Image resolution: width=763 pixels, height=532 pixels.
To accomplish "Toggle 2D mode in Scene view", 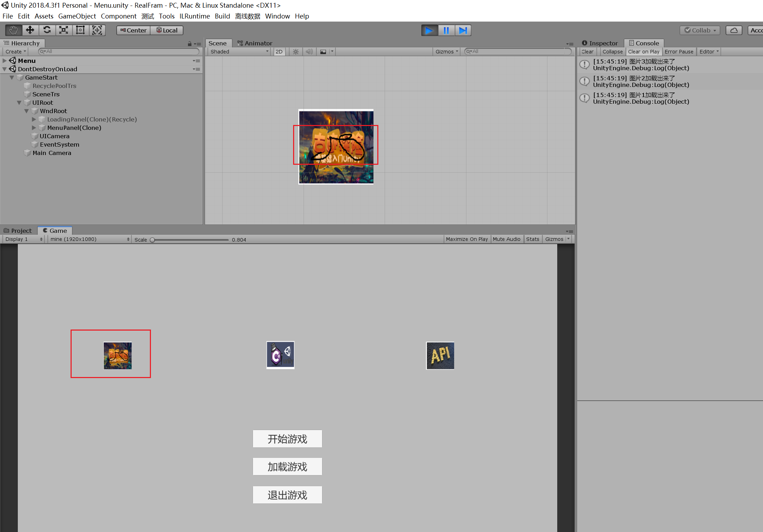I will (279, 52).
